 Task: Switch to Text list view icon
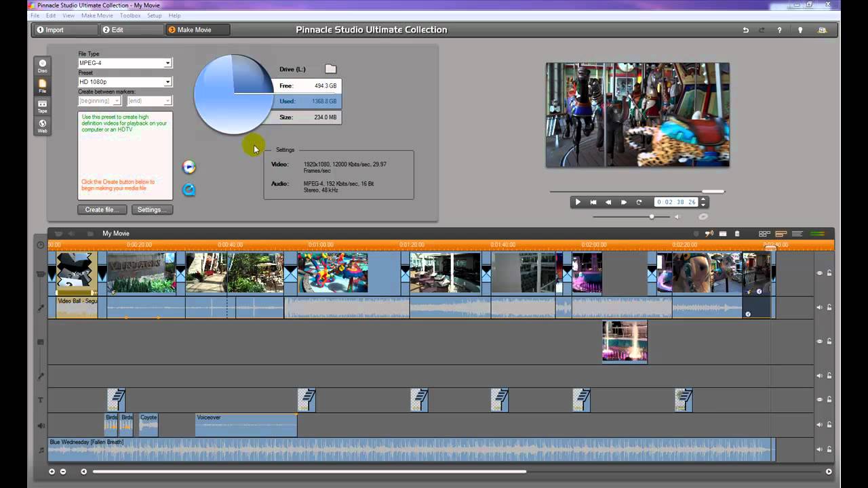[x=797, y=234]
